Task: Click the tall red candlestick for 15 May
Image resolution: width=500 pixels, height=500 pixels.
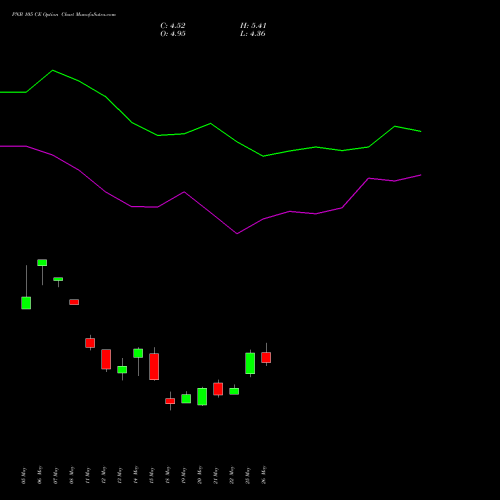Action: click(x=154, y=366)
